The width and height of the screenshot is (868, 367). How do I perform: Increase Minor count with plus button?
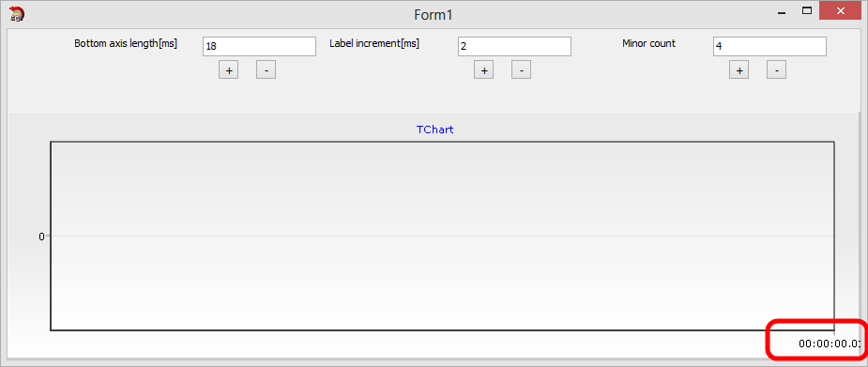(x=739, y=69)
